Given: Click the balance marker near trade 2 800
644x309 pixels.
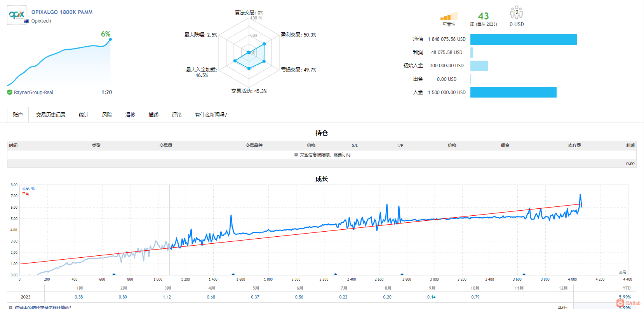Looking at the screenshot, I should click(402, 274).
